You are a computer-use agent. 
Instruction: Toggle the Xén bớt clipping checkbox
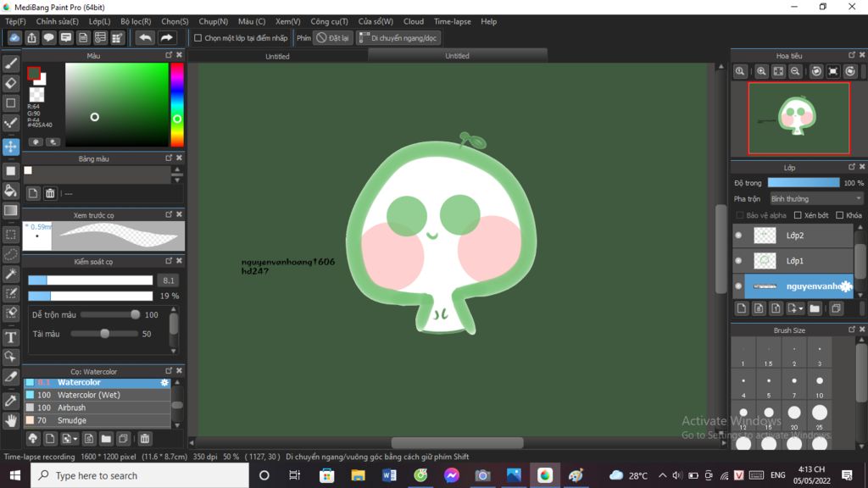tap(798, 215)
